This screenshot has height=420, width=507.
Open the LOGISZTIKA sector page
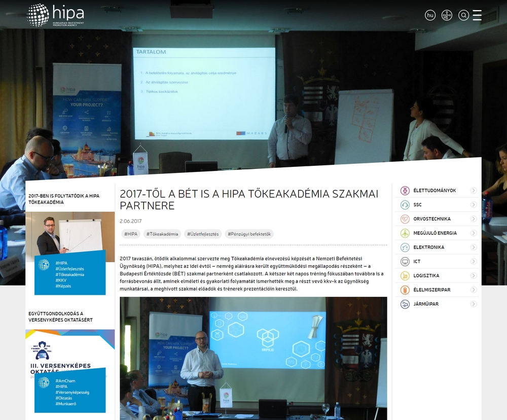(426, 275)
